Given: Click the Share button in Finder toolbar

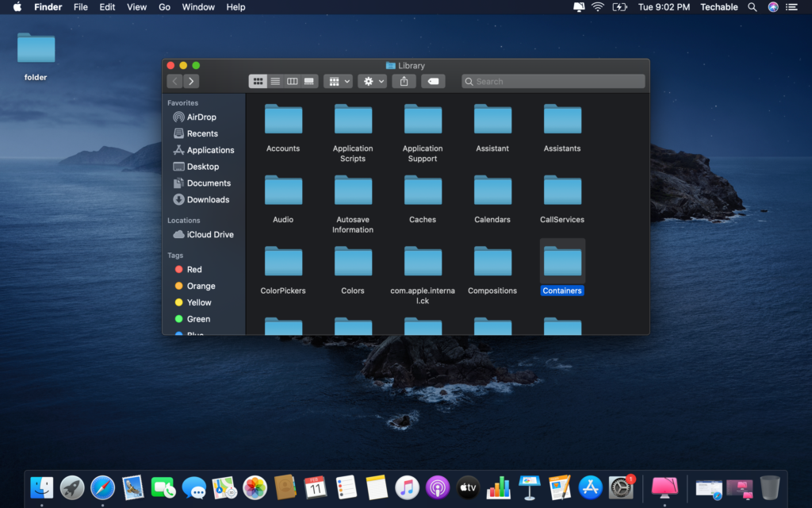Looking at the screenshot, I should [x=404, y=81].
